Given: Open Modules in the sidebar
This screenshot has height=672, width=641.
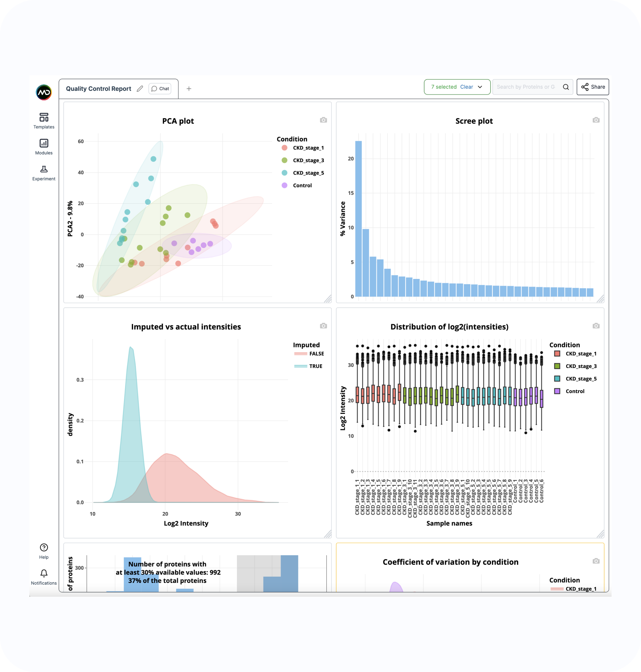Looking at the screenshot, I should point(44,147).
